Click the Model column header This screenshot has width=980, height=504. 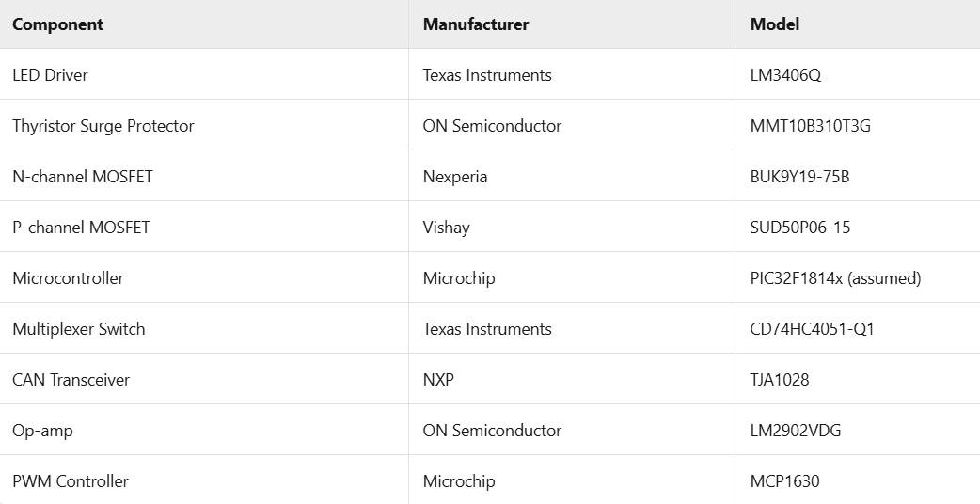775,24
